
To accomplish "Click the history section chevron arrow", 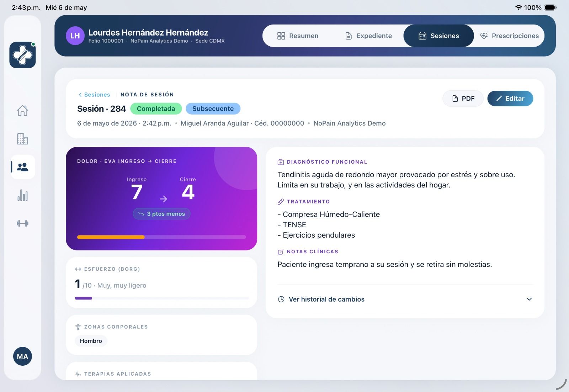I will [x=529, y=299].
